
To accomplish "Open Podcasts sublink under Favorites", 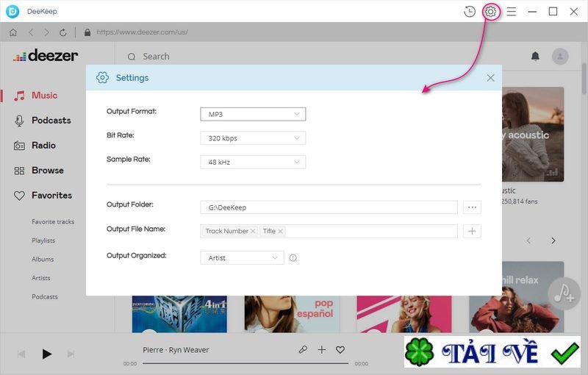I will [45, 297].
